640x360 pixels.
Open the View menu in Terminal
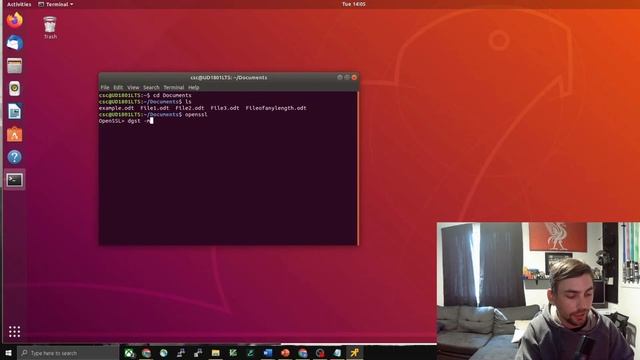133,87
